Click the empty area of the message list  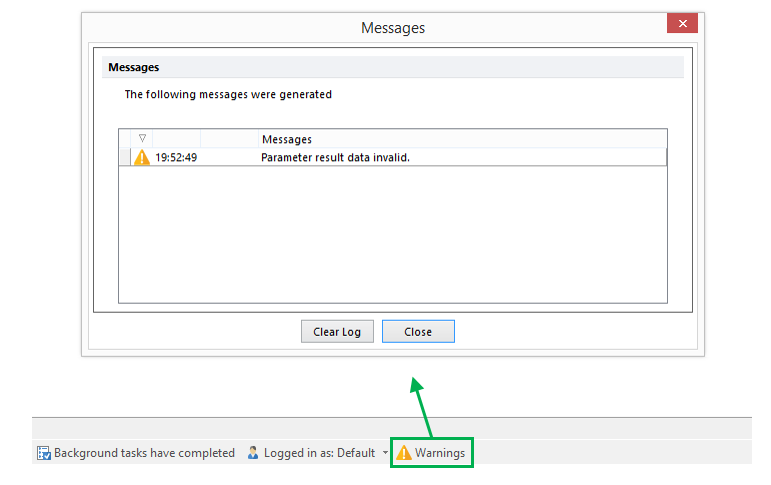(x=392, y=235)
